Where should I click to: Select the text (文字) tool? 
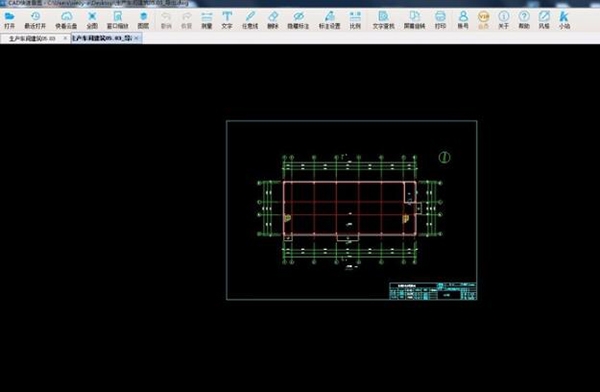227,20
